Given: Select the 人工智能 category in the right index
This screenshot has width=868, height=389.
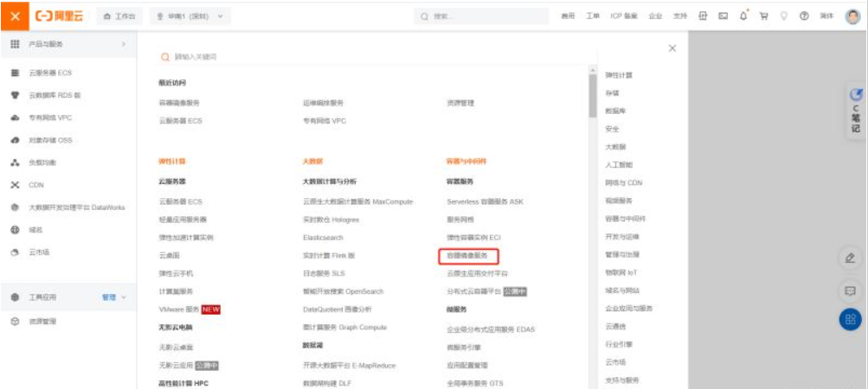Looking at the screenshot, I should tap(619, 165).
